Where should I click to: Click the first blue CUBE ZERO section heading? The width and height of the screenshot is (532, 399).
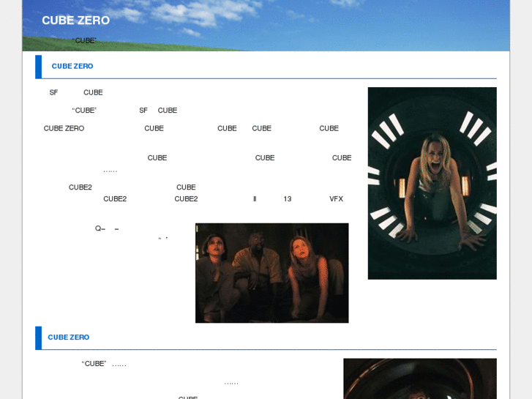72,66
